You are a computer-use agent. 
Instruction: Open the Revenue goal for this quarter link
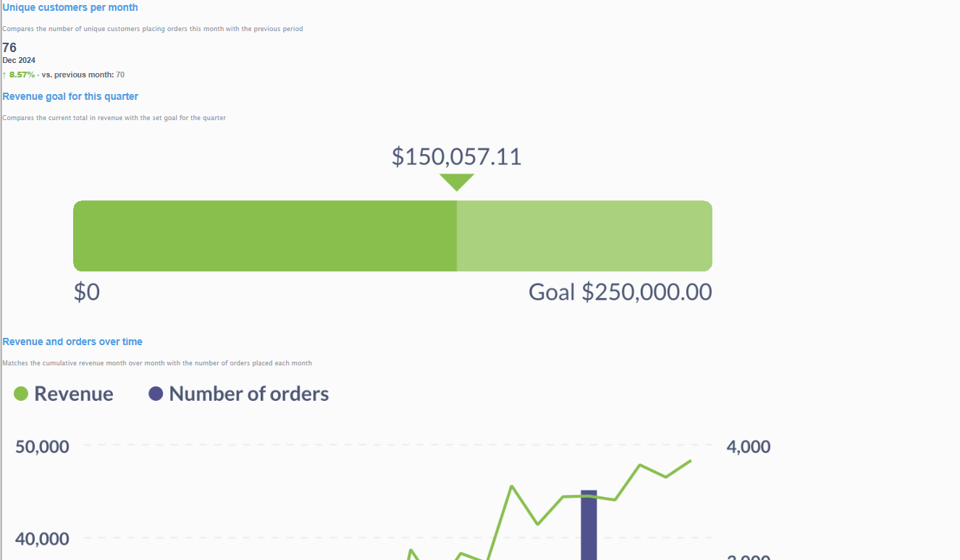pyautogui.click(x=70, y=96)
